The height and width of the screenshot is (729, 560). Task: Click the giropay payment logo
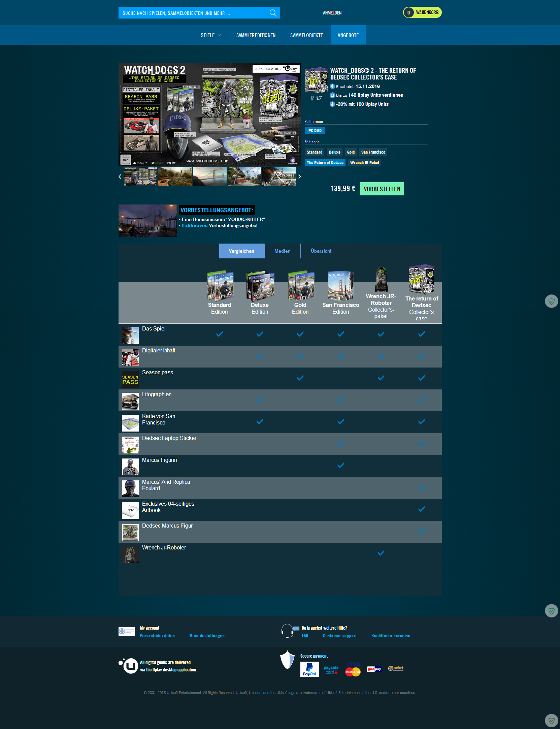374,669
